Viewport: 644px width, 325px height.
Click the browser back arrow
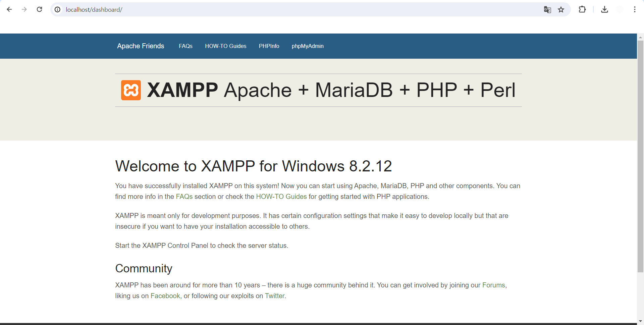[9, 9]
